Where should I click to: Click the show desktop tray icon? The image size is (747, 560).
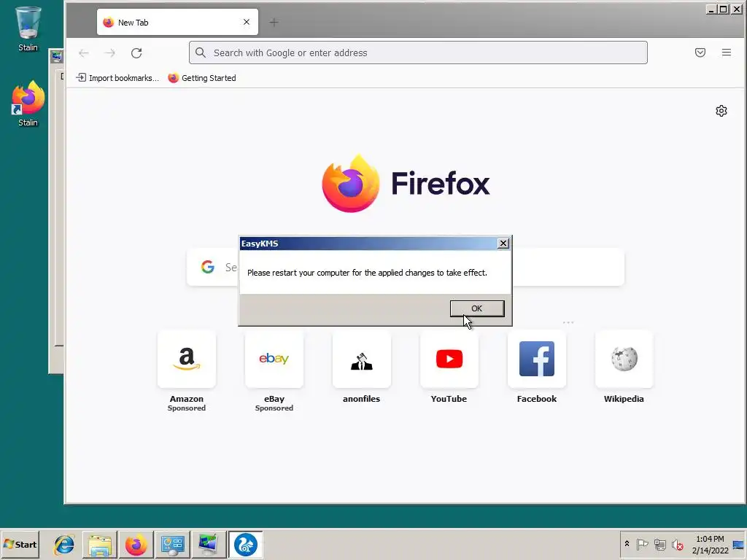tap(738, 544)
